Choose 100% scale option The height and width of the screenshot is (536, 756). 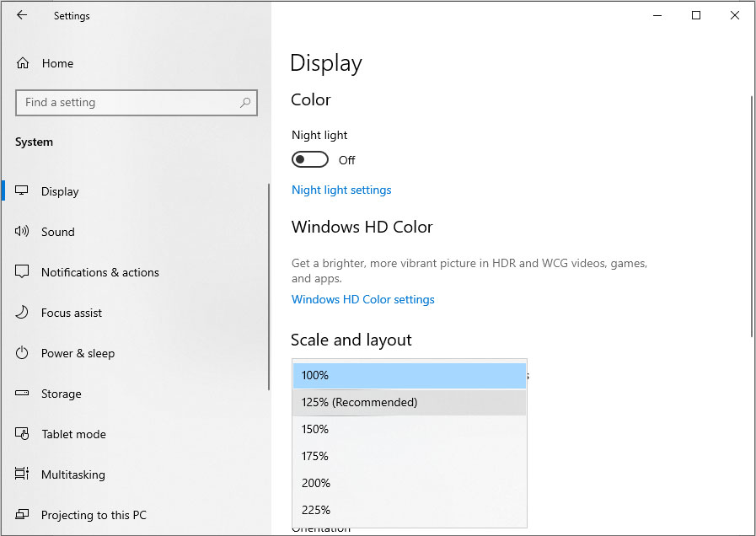click(409, 375)
